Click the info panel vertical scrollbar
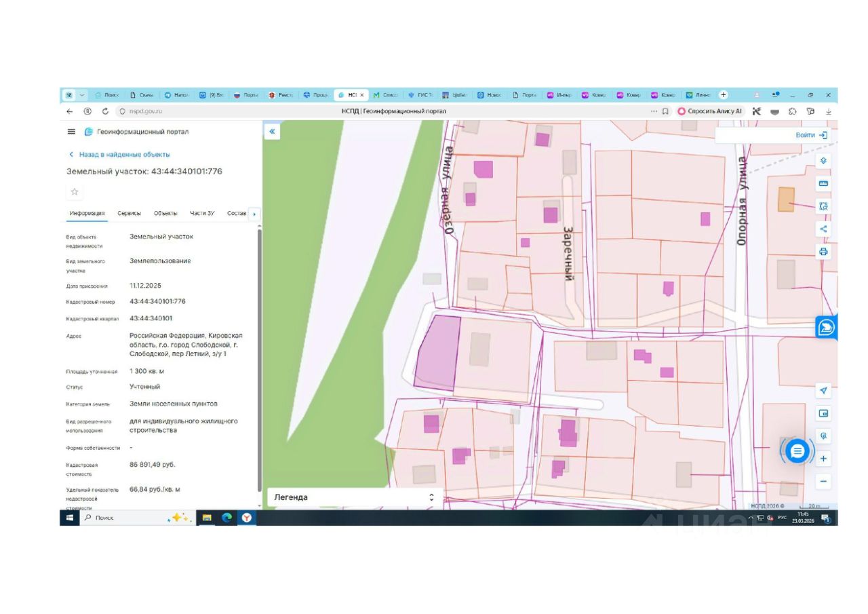Image resolution: width=868 pixels, height=614 pixels. pos(258,360)
